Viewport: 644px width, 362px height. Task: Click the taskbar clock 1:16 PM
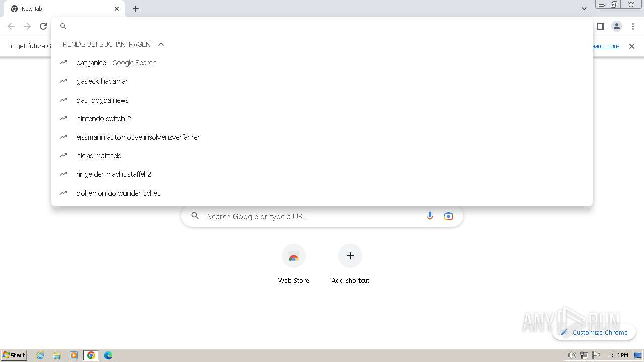[x=618, y=355]
